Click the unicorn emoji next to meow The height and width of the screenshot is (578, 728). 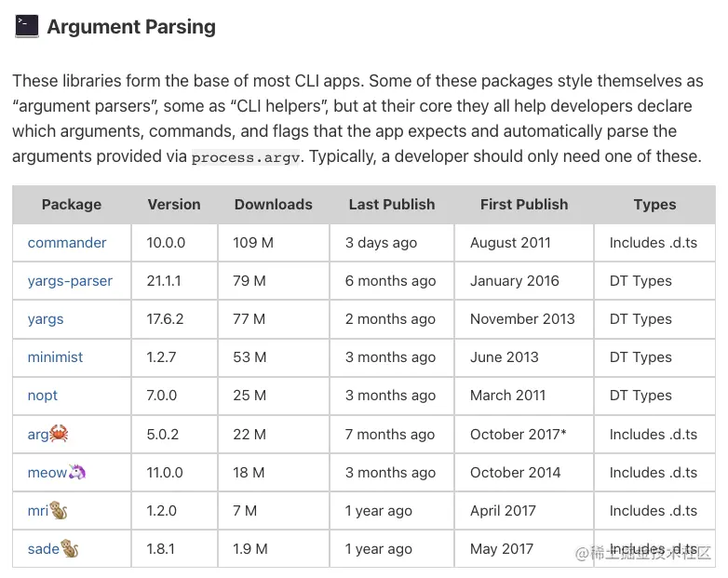point(77,472)
